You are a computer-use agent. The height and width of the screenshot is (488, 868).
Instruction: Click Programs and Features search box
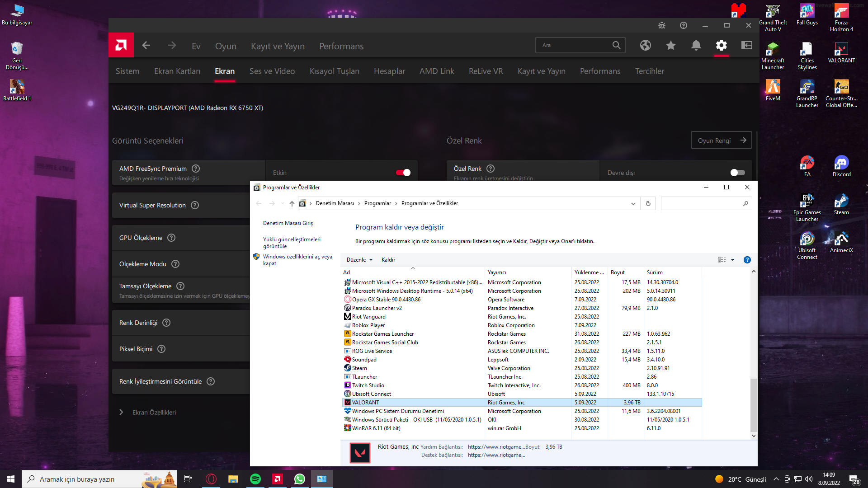click(706, 203)
